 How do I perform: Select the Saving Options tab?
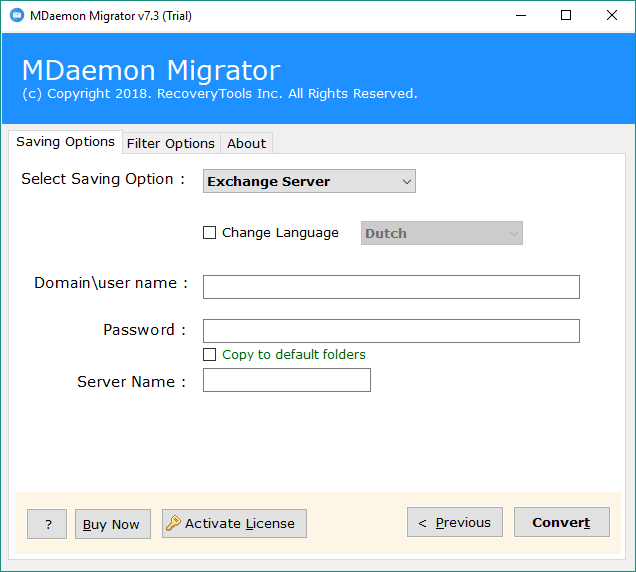coord(65,142)
